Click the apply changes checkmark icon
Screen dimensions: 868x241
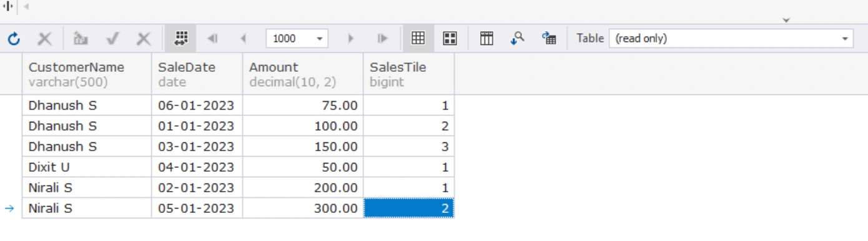(112, 39)
